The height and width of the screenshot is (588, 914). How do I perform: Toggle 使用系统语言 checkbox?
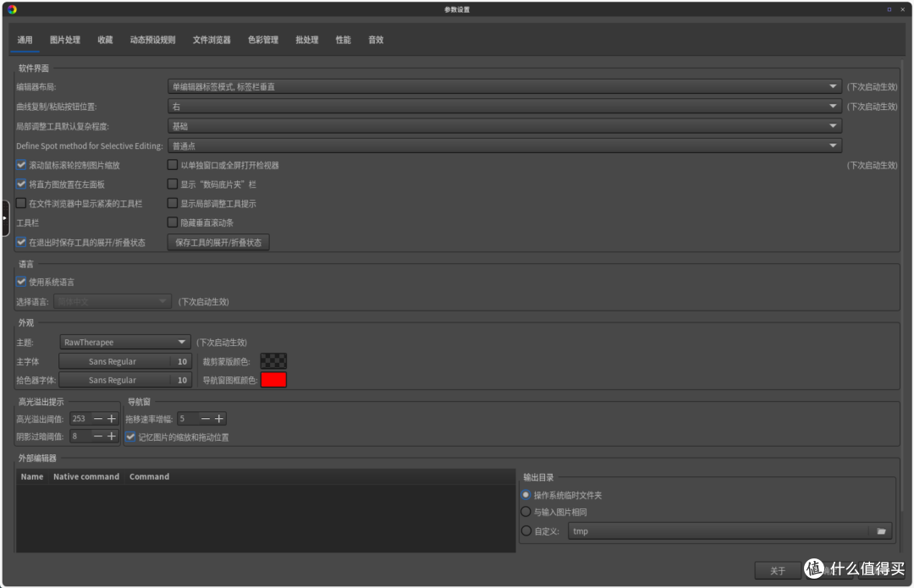coord(21,282)
